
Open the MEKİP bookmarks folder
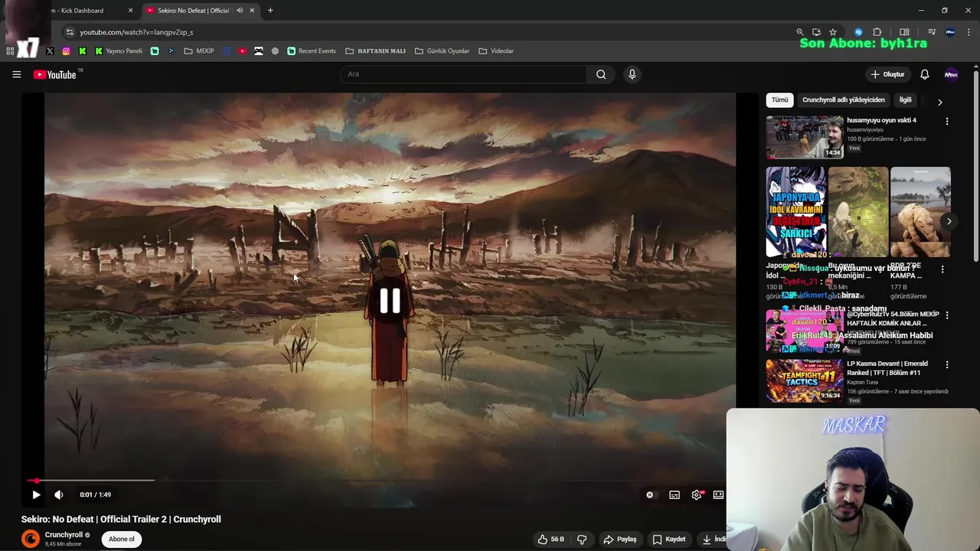pos(199,51)
